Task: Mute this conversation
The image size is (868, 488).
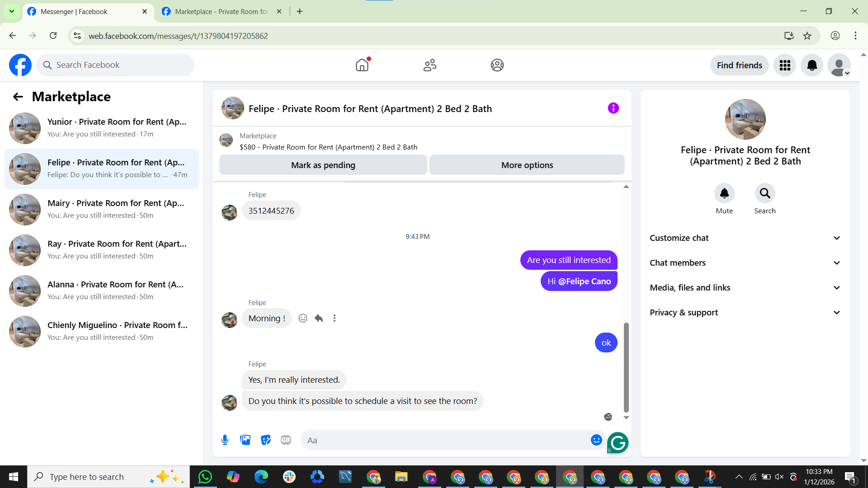Action: 724,193
